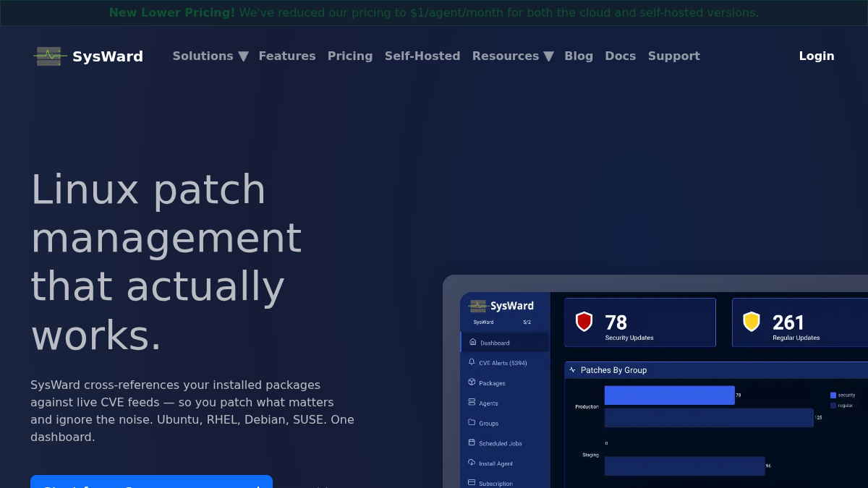Open the Self-Hosted page

click(x=422, y=56)
